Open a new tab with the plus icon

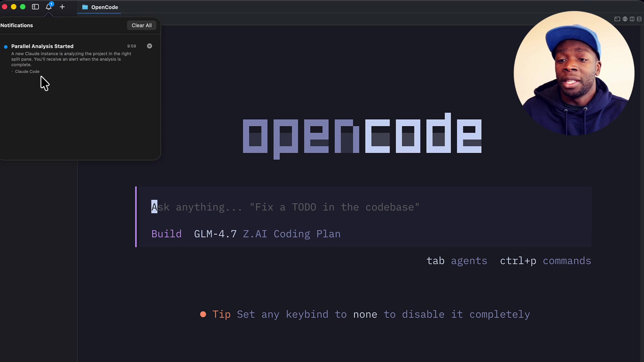62,7
